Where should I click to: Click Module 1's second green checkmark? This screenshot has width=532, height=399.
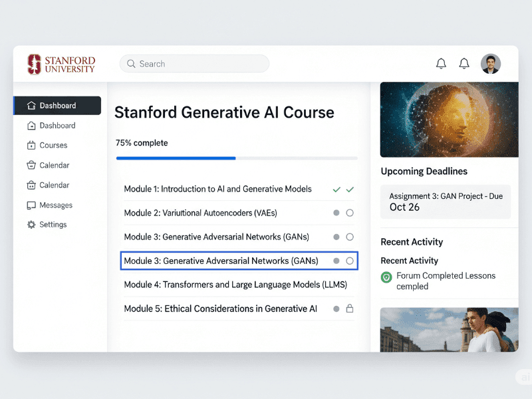point(350,190)
